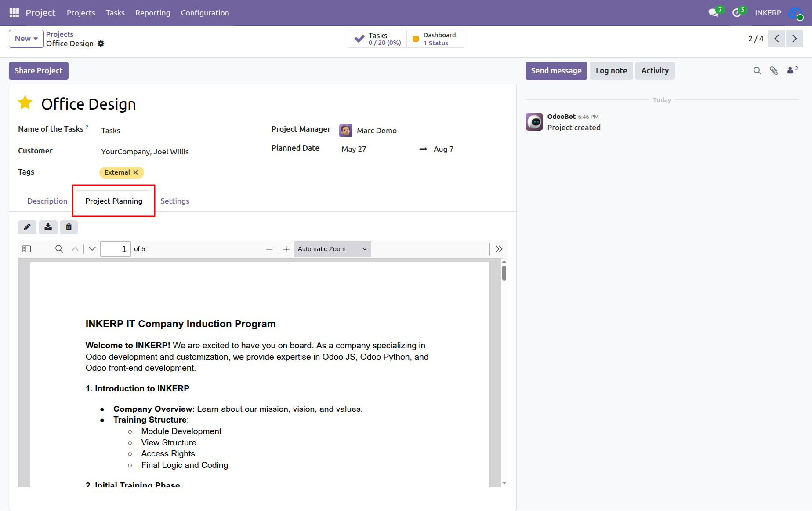The height and width of the screenshot is (511, 812).
Task: Toggle the favorite star for Office Design
Action: point(25,103)
